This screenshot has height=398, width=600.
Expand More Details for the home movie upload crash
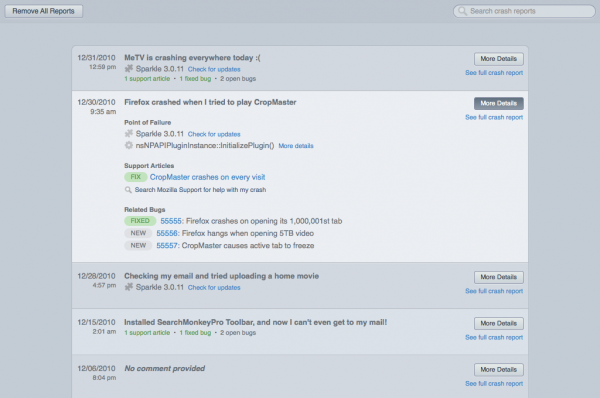(x=499, y=277)
